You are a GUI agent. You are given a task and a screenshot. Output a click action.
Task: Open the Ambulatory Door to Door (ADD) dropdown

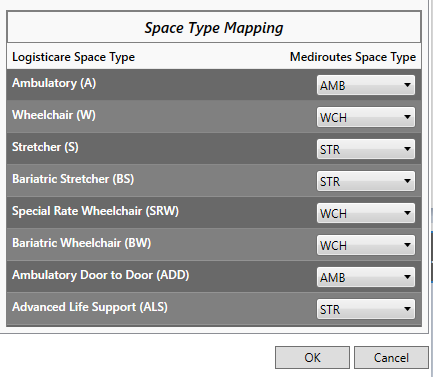pyautogui.click(x=366, y=277)
